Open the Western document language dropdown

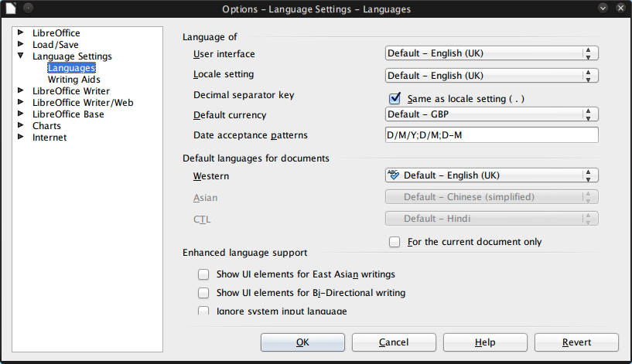(x=491, y=175)
